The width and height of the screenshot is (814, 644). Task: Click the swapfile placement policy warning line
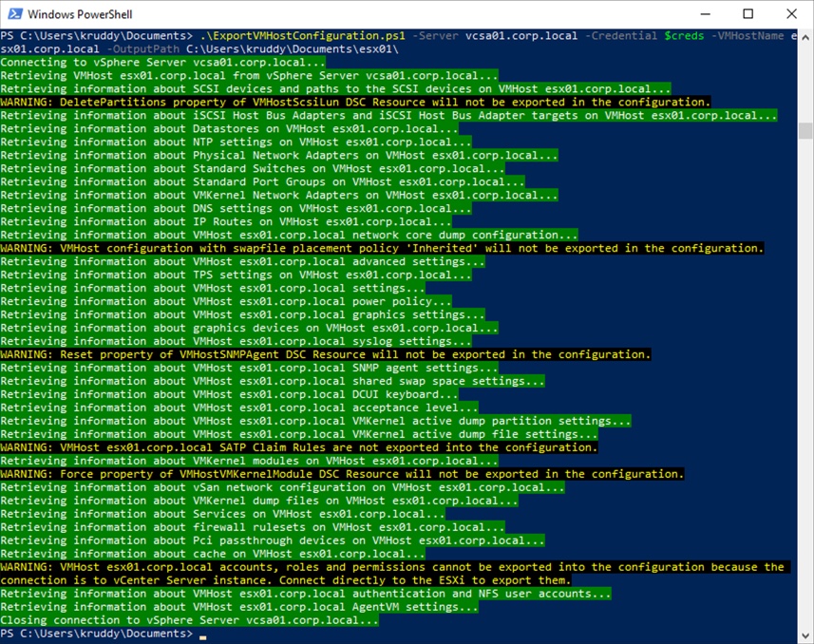[382, 248]
